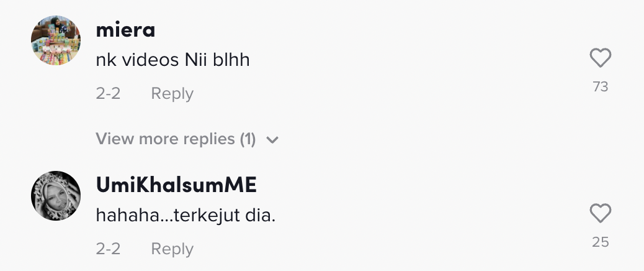Click "View more replies (1)"
The height and width of the screenshot is (271, 644).
pyautogui.click(x=176, y=139)
